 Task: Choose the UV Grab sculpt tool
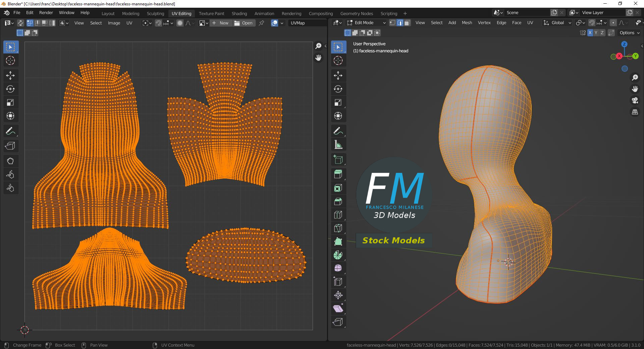10,161
